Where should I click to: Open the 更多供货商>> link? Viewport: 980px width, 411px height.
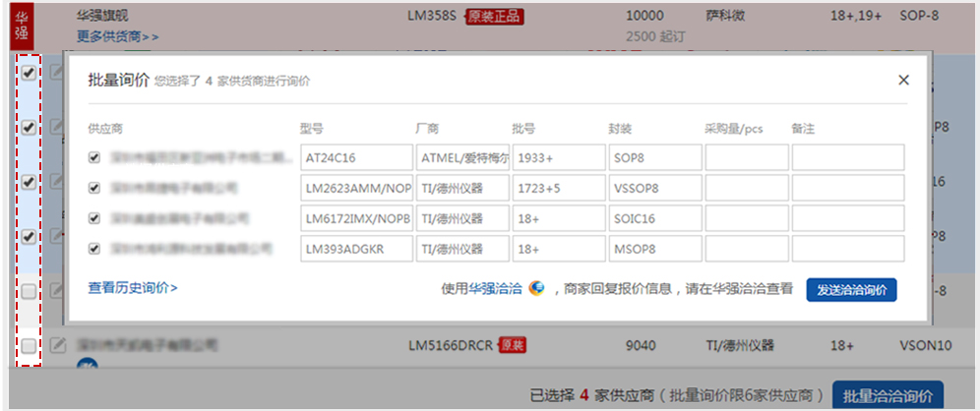tap(117, 36)
